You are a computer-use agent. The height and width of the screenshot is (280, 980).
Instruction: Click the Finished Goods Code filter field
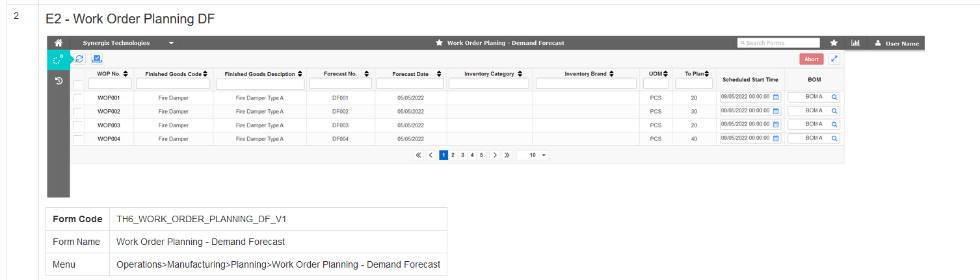pos(173,84)
